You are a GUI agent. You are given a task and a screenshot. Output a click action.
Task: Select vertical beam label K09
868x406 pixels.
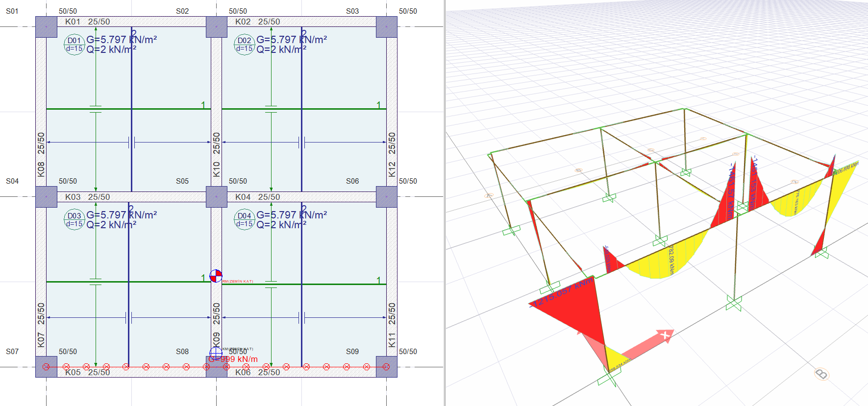pos(216,339)
